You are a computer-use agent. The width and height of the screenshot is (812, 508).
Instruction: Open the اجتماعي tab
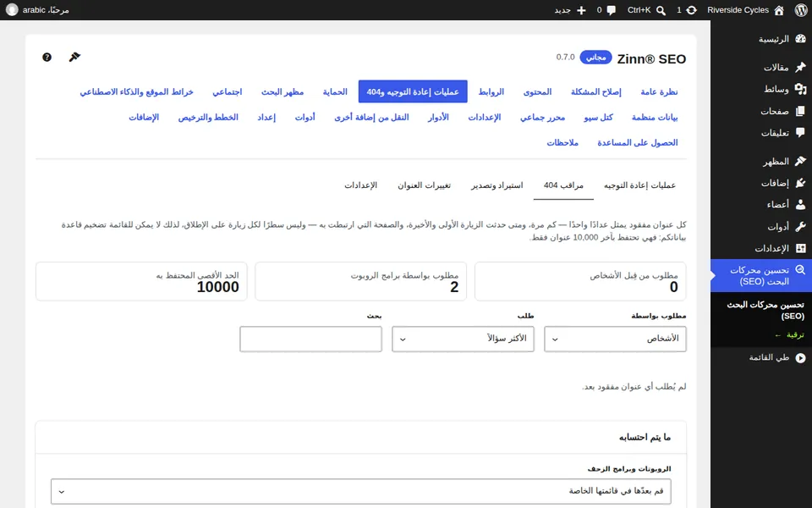click(228, 91)
